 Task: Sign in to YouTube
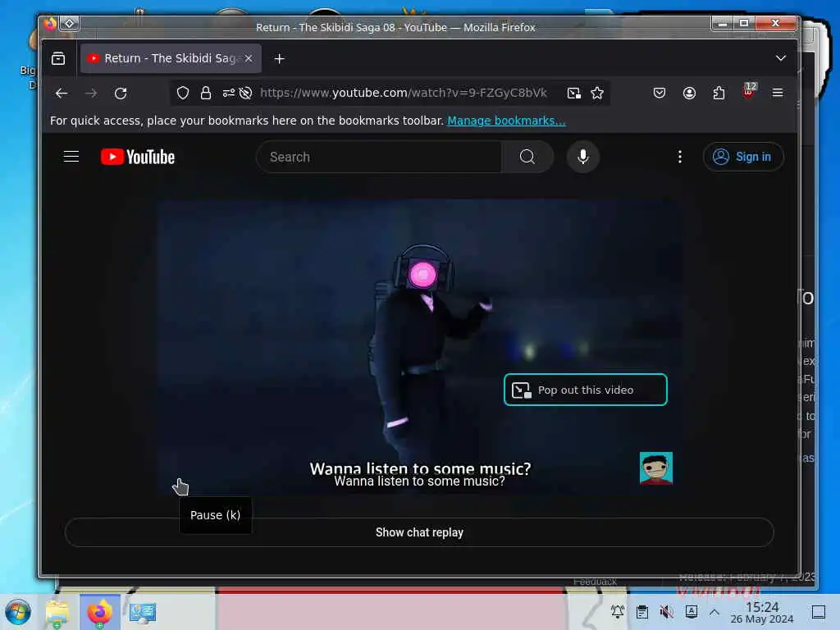pyautogui.click(x=743, y=157)
